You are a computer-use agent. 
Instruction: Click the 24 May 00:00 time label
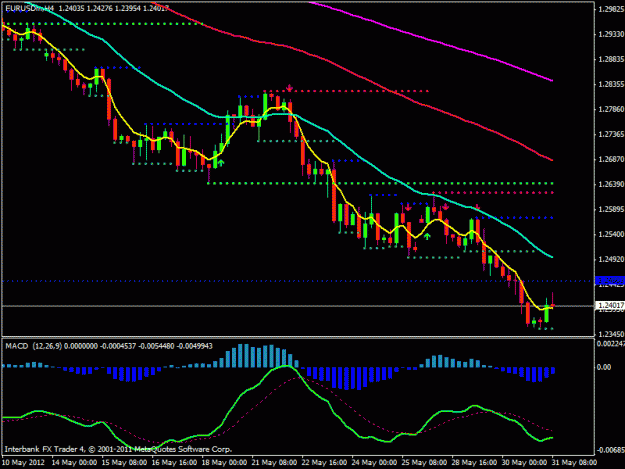point(374,463)
